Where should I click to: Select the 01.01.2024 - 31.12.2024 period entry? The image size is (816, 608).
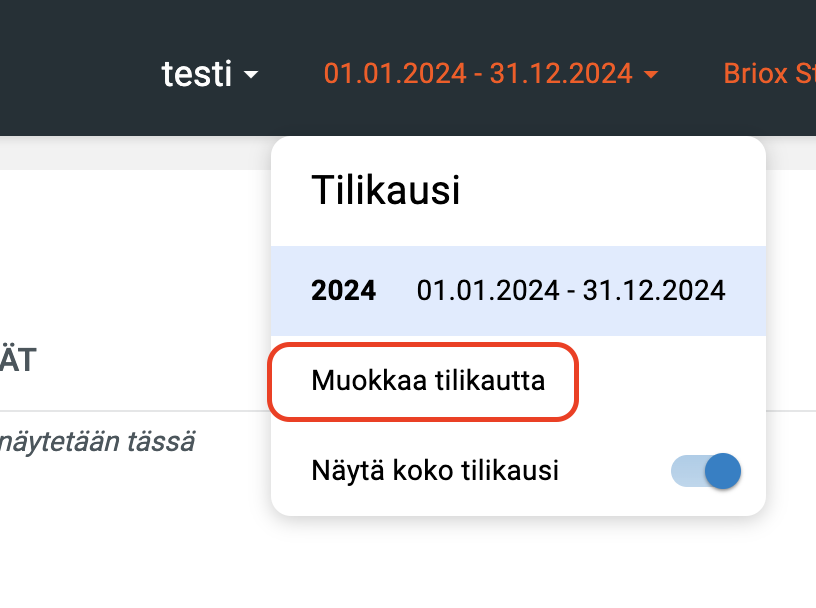click(x=570, y=290)
